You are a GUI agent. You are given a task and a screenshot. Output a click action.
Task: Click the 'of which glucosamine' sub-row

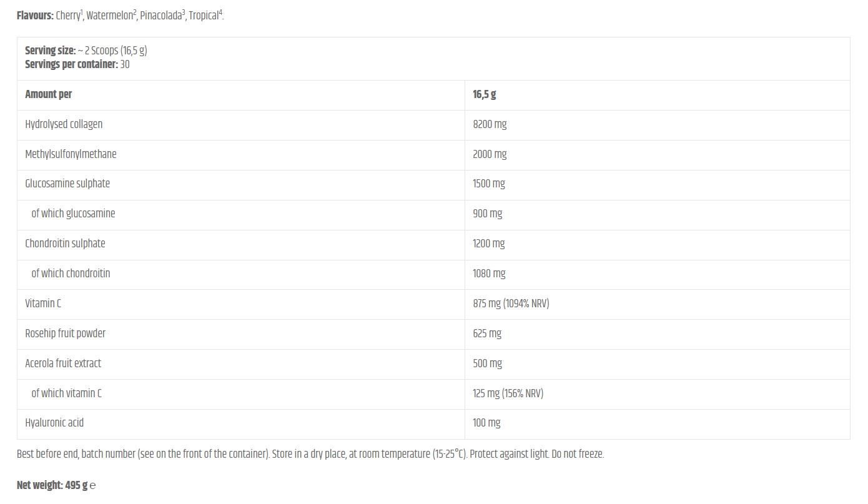pyautogui.click(x=73, y=214)
